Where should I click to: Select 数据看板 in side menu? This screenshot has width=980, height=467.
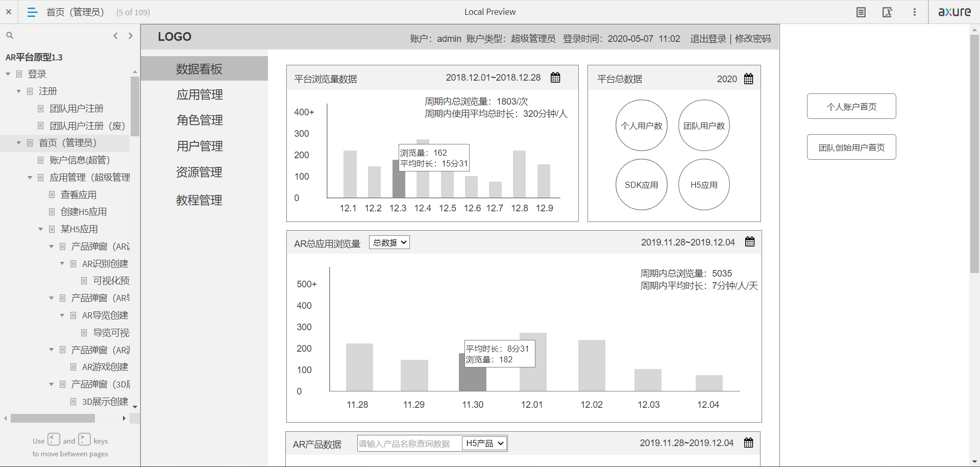(204, 68)
